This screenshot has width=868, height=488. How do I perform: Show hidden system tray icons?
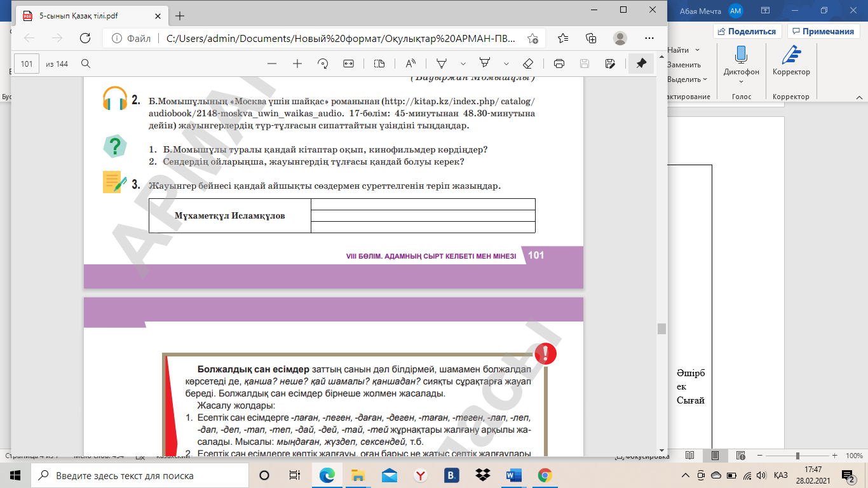tap(685, 475)
